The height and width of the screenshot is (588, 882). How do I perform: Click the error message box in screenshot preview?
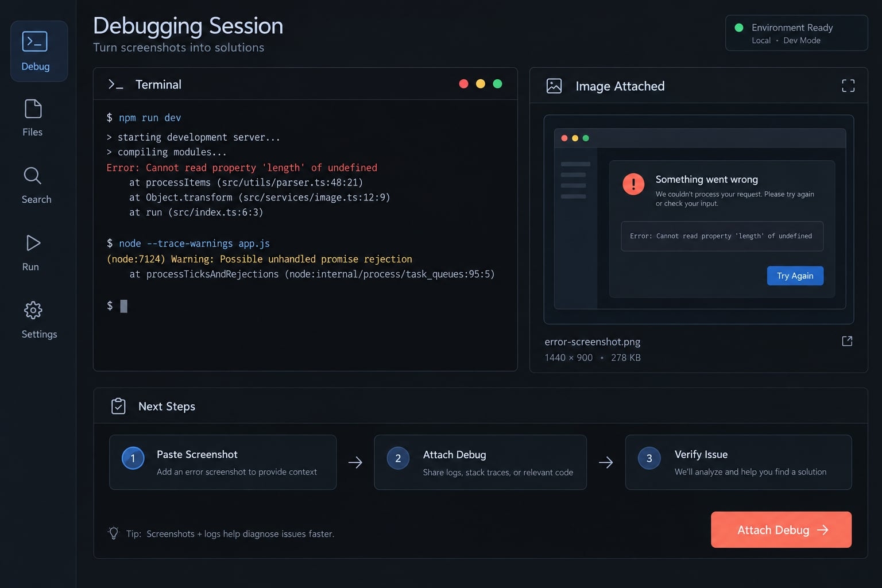tap(722, 236)
